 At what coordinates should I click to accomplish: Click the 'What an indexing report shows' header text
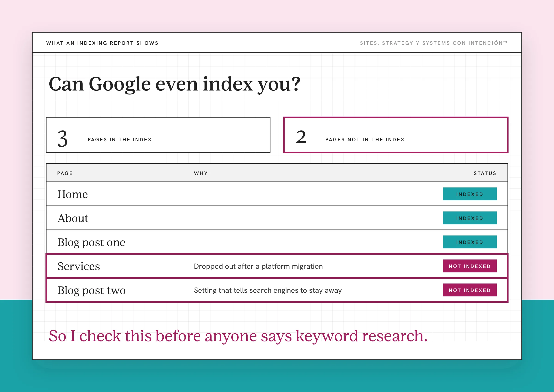pos(102,43)
